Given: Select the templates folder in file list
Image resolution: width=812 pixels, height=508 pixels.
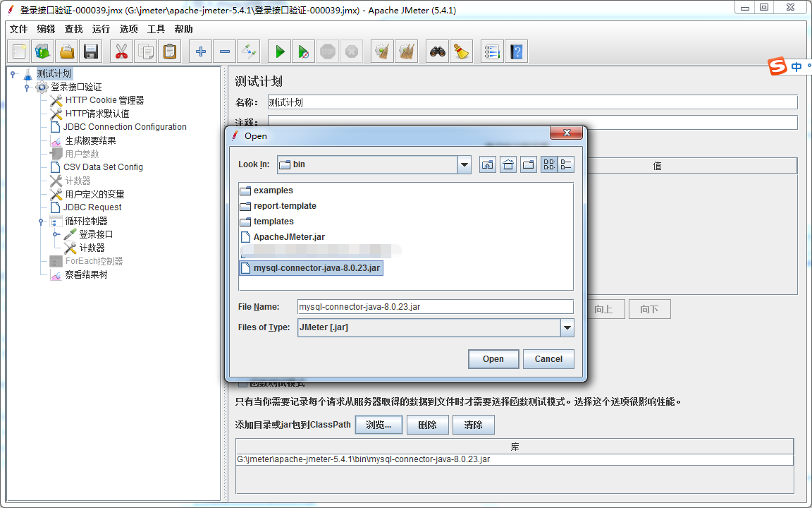Looking at the screenshot, I should pyautogui.click(x=266, y=222).
